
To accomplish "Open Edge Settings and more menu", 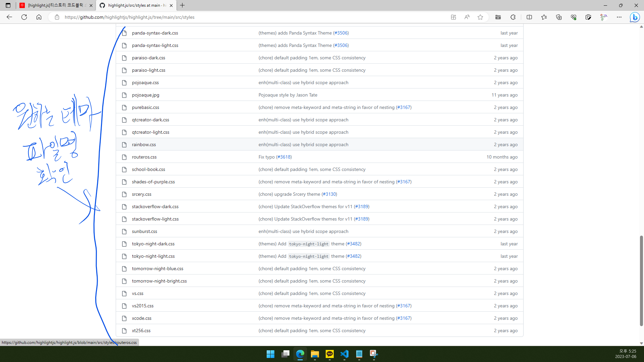I will [619, 17].
